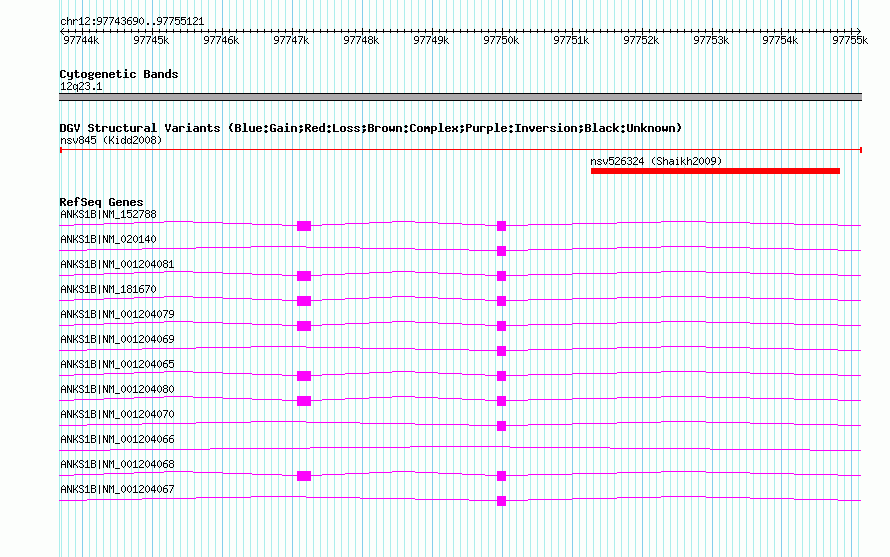Select NM_001204068 exon at 97750k

(501, 476)
